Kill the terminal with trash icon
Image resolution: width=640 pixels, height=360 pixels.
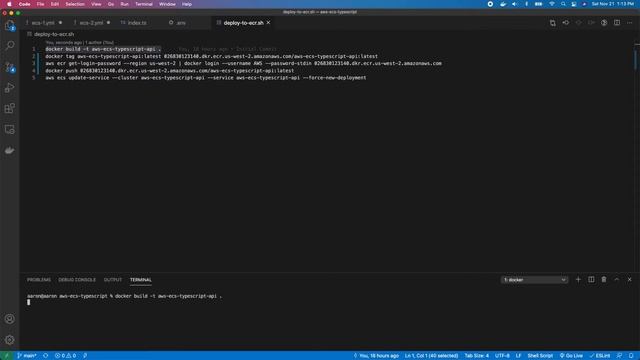click(x=604, y=280)
